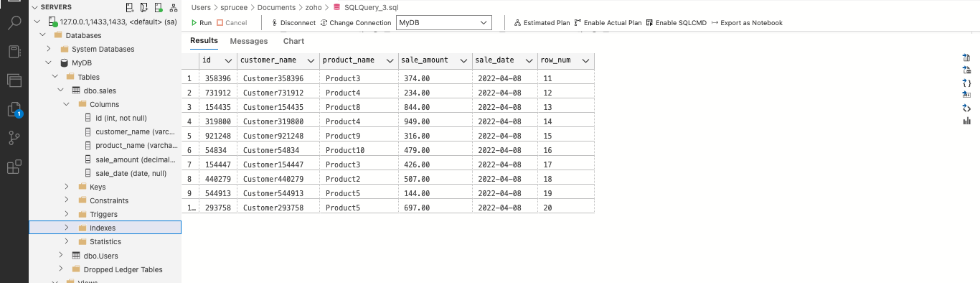Image resolution: width=980 pixels, height=283 pixels.
Task: Click the MyDB database icon in tree
Action: click(x=65, y=63)
